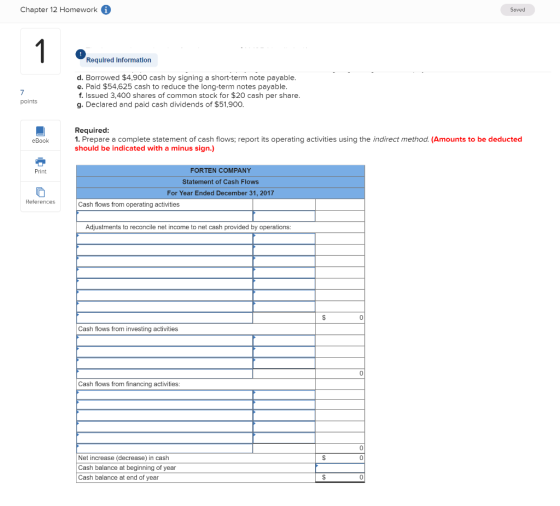The image size is (560, 506).
Task: Click the "Cash flows from financing activities:" heading
Action: [129, 384]
